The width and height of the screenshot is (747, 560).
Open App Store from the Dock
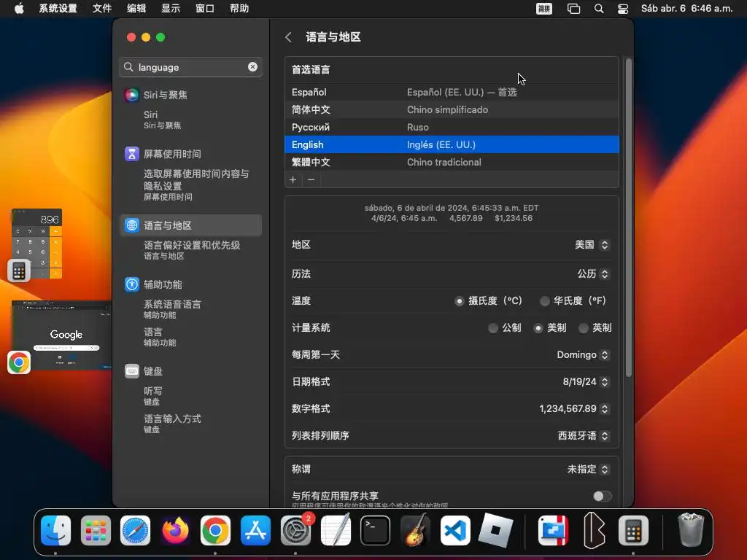[x=255, y=531]
